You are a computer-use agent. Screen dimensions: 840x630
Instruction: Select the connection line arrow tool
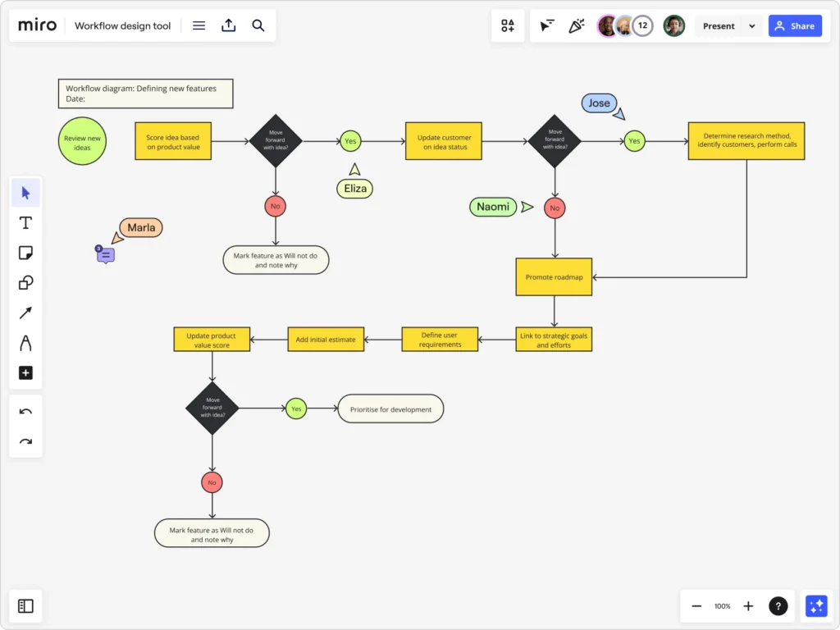click(25, 313)
